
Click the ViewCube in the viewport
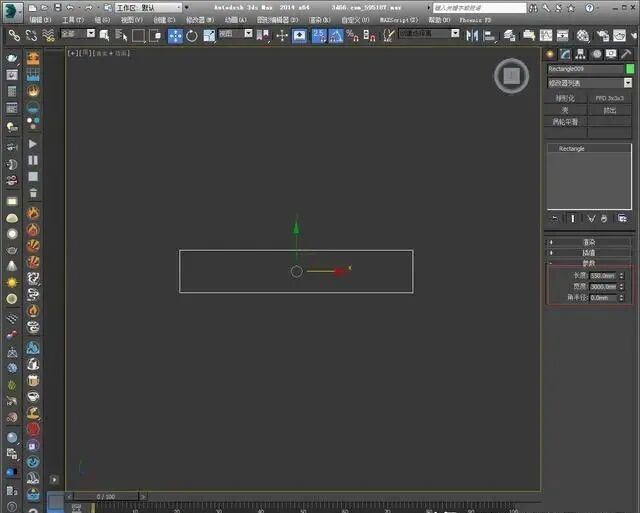(511, 76)
